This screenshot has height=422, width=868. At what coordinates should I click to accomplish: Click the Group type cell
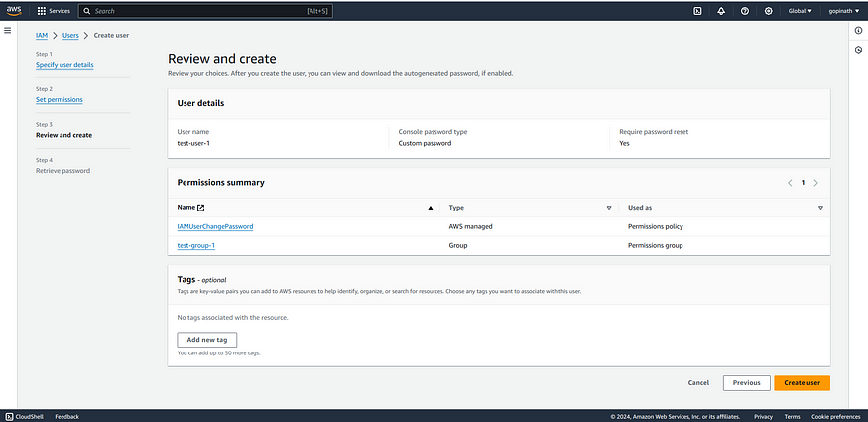click(x=457, y=245)
